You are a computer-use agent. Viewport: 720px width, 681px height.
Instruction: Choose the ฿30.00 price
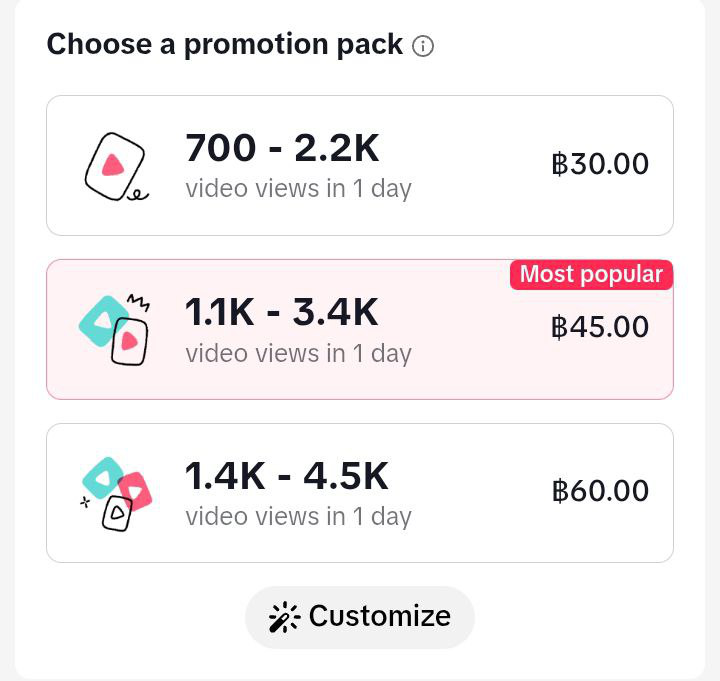600,164
